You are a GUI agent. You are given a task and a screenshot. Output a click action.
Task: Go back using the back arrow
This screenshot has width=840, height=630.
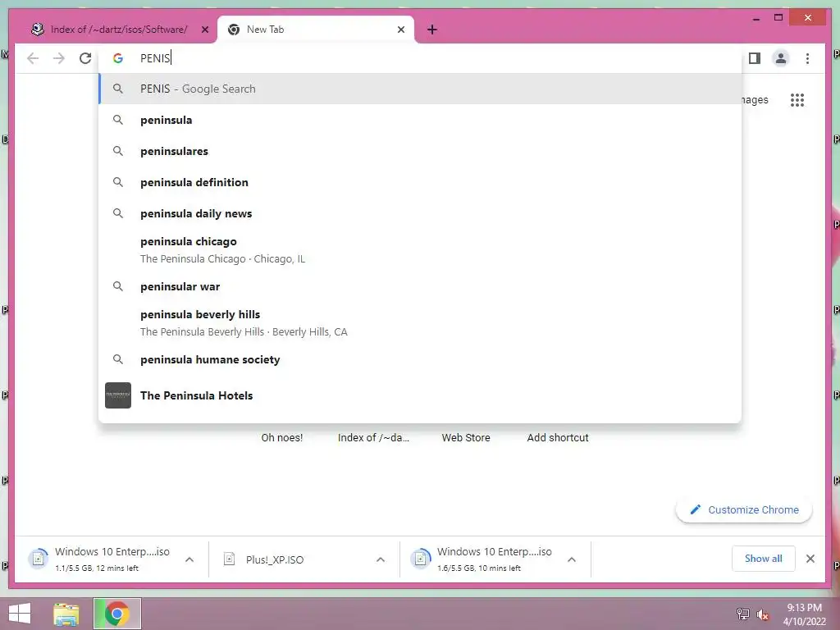pos(33,58)
